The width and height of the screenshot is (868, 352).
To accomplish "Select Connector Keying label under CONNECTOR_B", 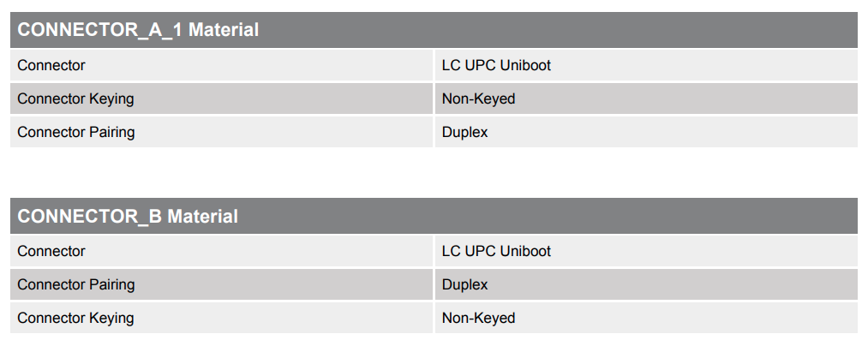I will (x=75, y=318).
